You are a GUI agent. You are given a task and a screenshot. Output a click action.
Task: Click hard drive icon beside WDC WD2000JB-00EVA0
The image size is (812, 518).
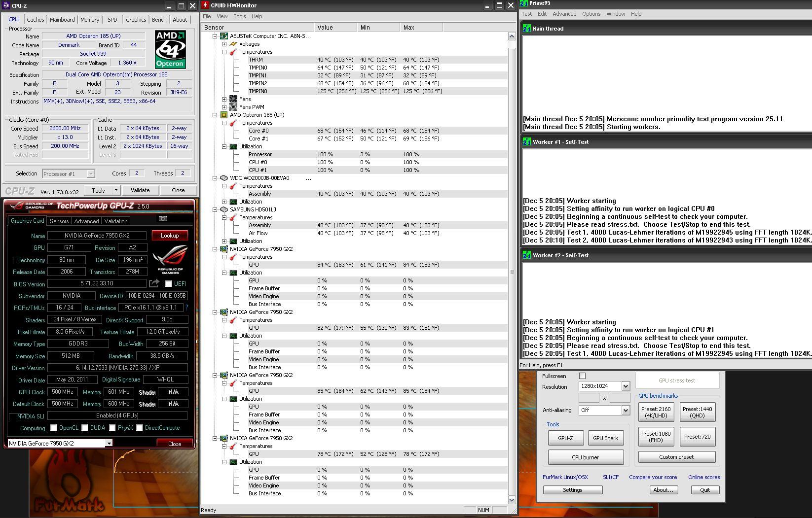click(x=223, y=178)
